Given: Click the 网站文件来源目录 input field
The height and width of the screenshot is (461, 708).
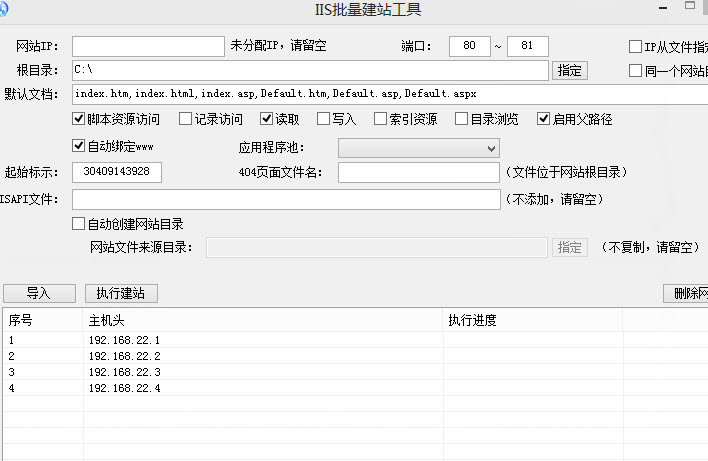Looking at the screenshot, I should tap(377, 247).
